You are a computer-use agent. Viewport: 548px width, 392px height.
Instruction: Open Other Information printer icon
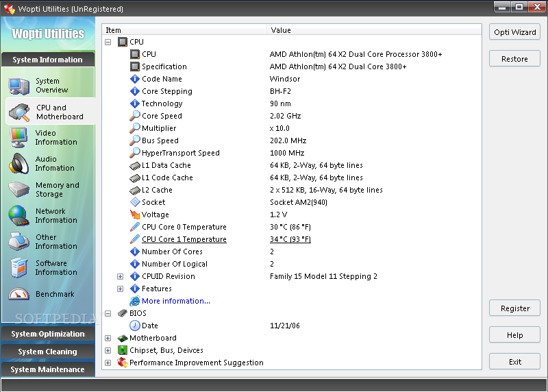(x=18, y=242)
